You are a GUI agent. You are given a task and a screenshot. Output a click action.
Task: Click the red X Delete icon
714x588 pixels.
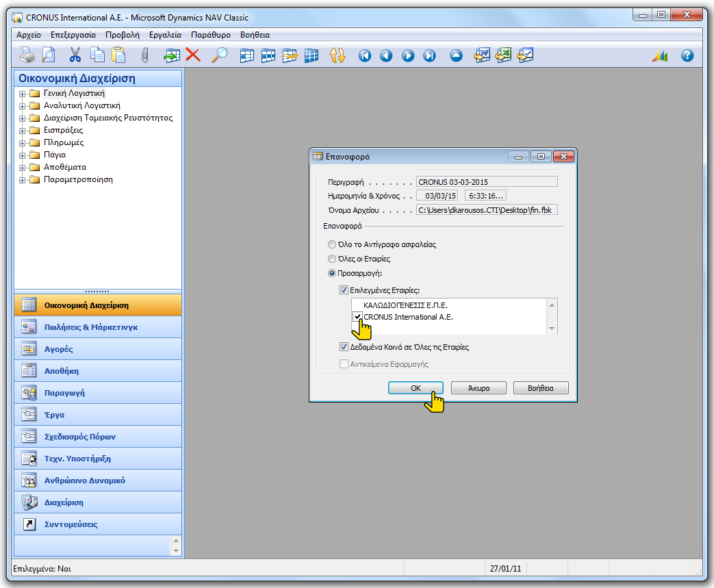[193, 55]
